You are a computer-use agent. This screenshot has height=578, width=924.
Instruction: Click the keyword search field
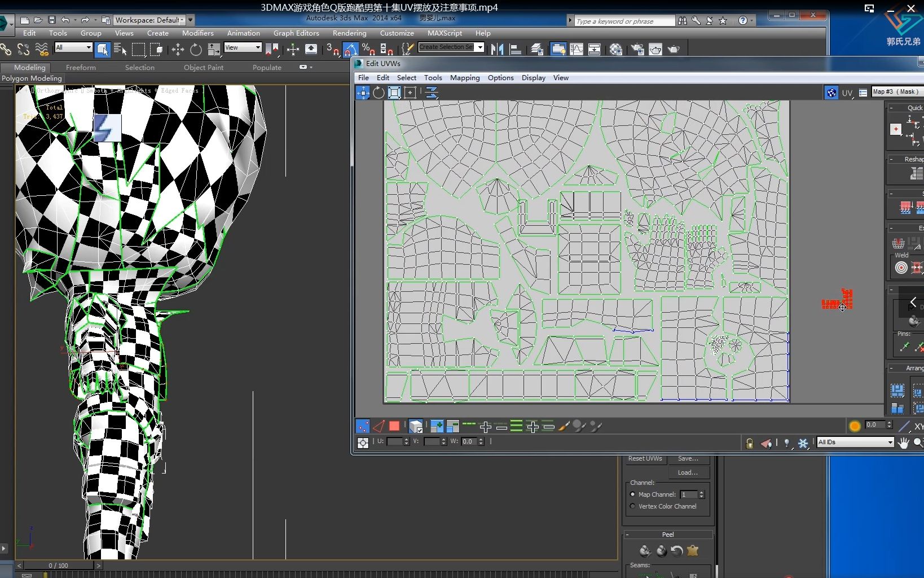pos(624,21)
